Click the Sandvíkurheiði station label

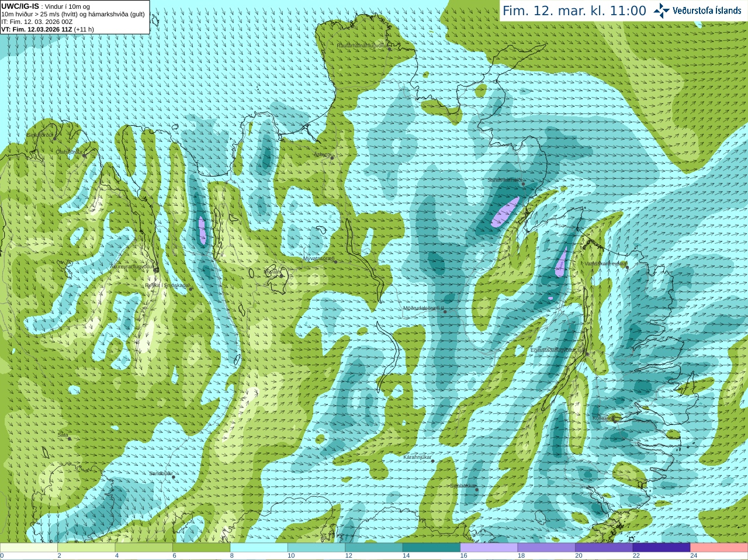point(506,180)
